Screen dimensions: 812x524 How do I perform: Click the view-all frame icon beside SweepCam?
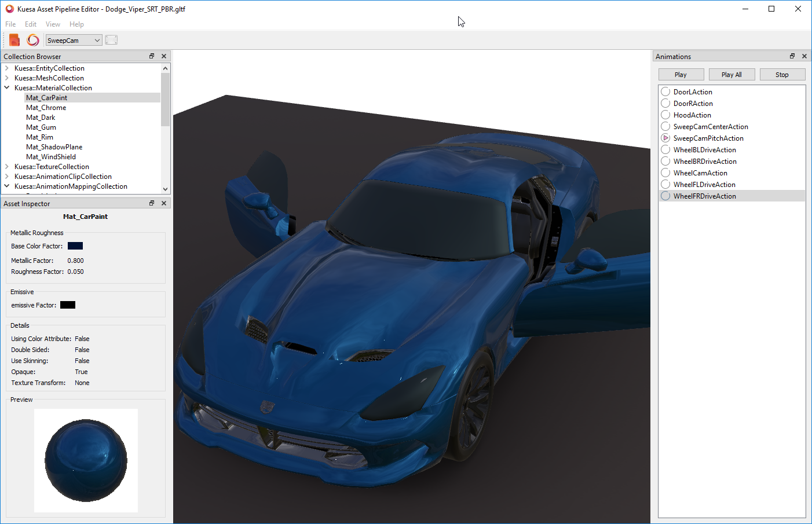click(x=111, y=40)
